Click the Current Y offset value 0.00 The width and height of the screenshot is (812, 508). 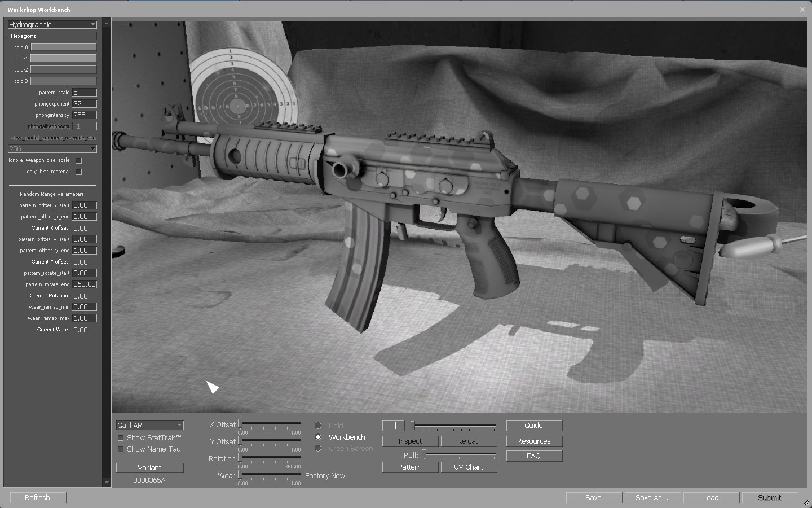coord(81,262)
